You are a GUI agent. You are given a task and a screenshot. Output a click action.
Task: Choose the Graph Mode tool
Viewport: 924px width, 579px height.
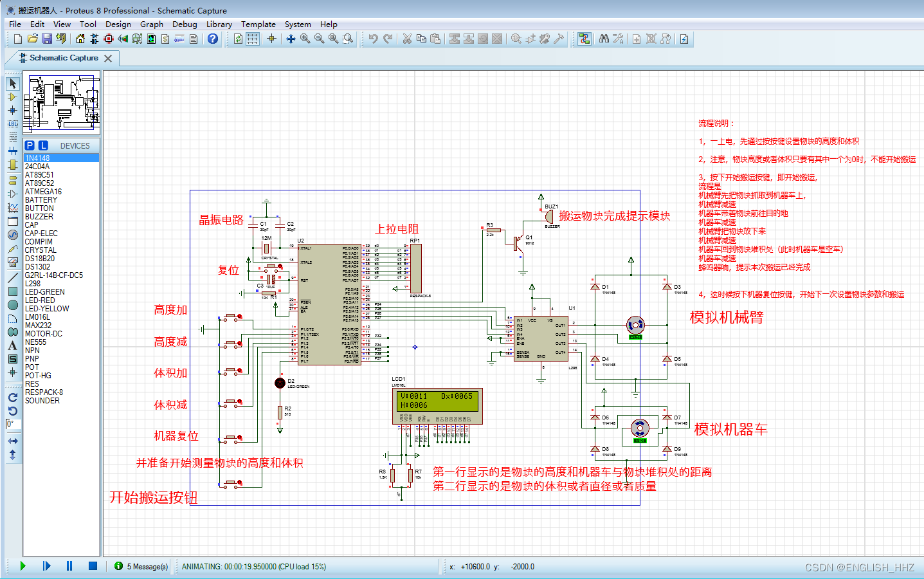(13, 208)
